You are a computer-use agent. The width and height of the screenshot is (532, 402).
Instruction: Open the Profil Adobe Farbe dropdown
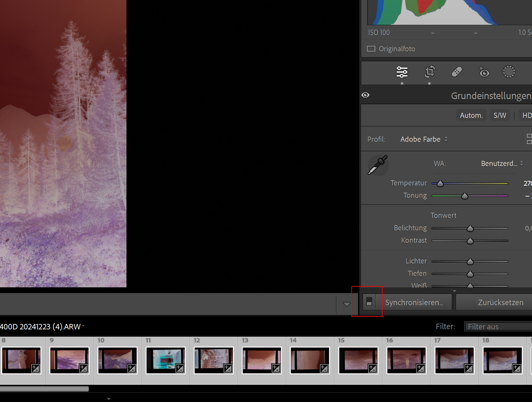[x=424, y=139]
